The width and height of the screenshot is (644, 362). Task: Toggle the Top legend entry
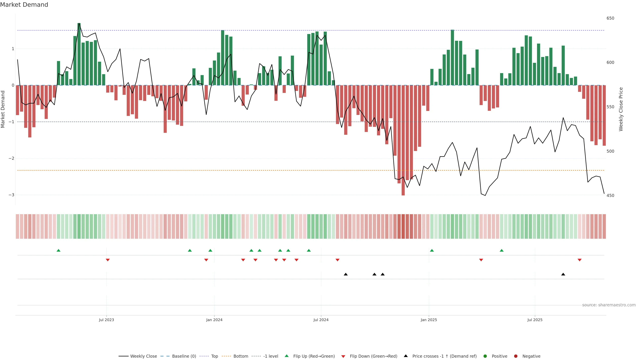pos(214,356)
